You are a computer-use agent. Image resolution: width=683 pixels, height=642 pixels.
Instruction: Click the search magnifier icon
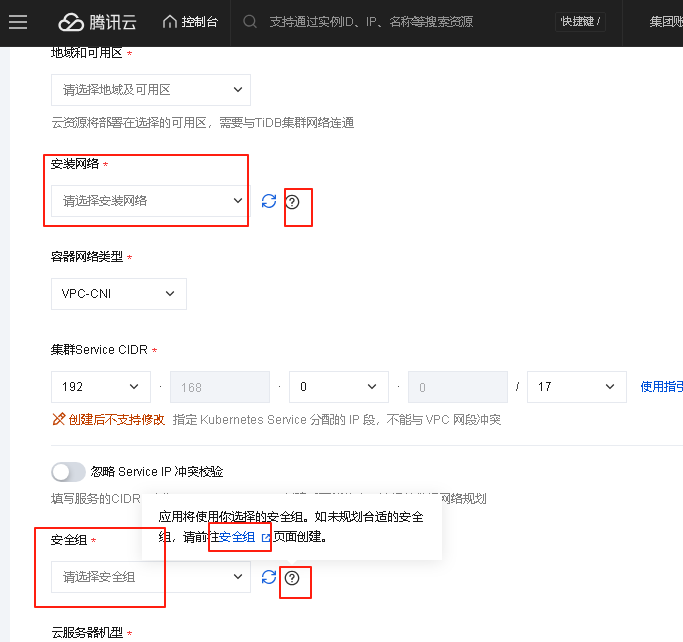tap(250, 22)
